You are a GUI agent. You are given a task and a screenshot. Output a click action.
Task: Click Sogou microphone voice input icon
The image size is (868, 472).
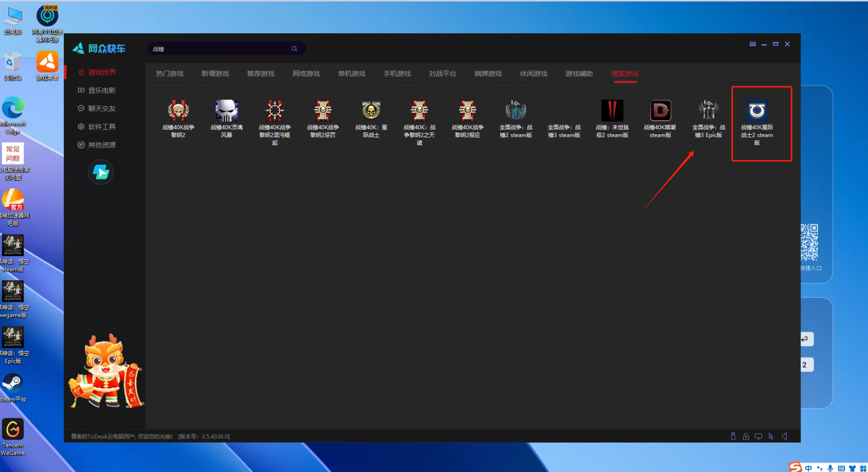tap(830, 468)
